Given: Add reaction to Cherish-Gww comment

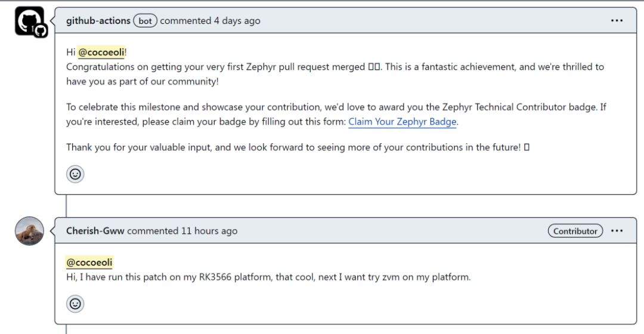Looking at the screenshot, I should [x=75, y=304].
